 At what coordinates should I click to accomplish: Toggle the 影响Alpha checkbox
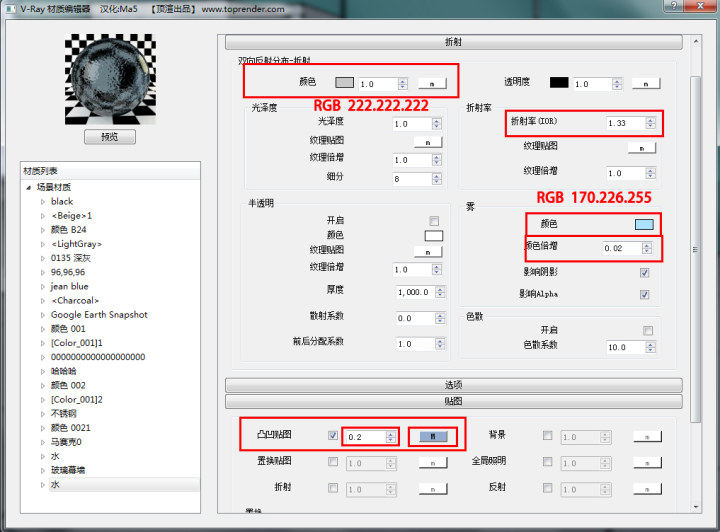click(645, 295)
